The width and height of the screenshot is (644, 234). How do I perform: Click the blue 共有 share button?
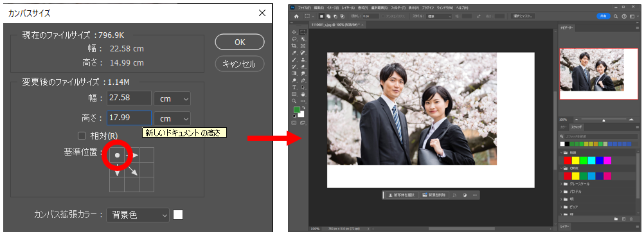603,17
